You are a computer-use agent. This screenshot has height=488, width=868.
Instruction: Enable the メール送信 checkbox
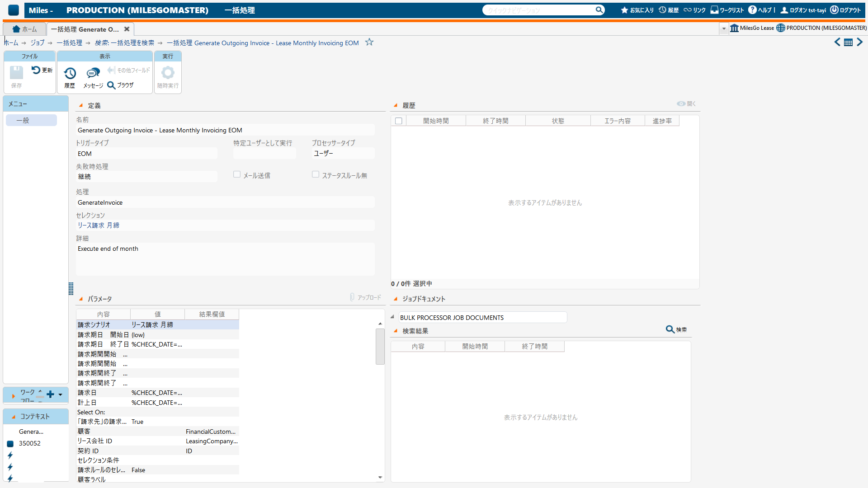coord(237,174)
